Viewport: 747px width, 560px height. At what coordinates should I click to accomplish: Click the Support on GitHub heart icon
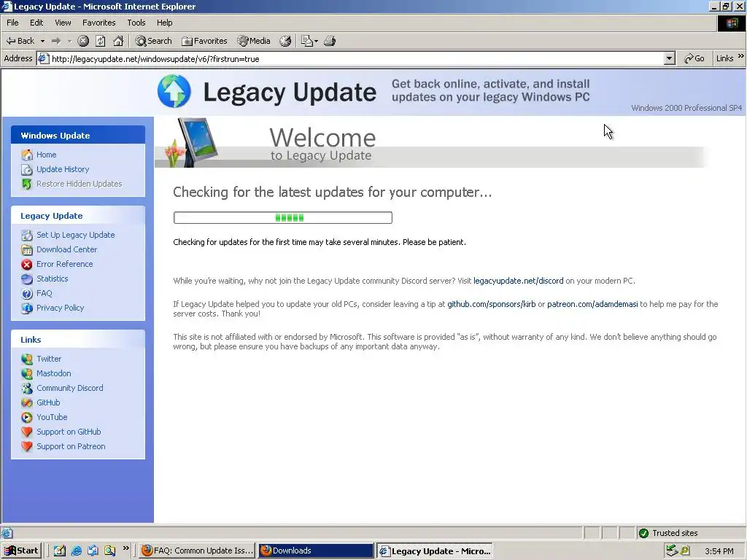coord(27,432)
